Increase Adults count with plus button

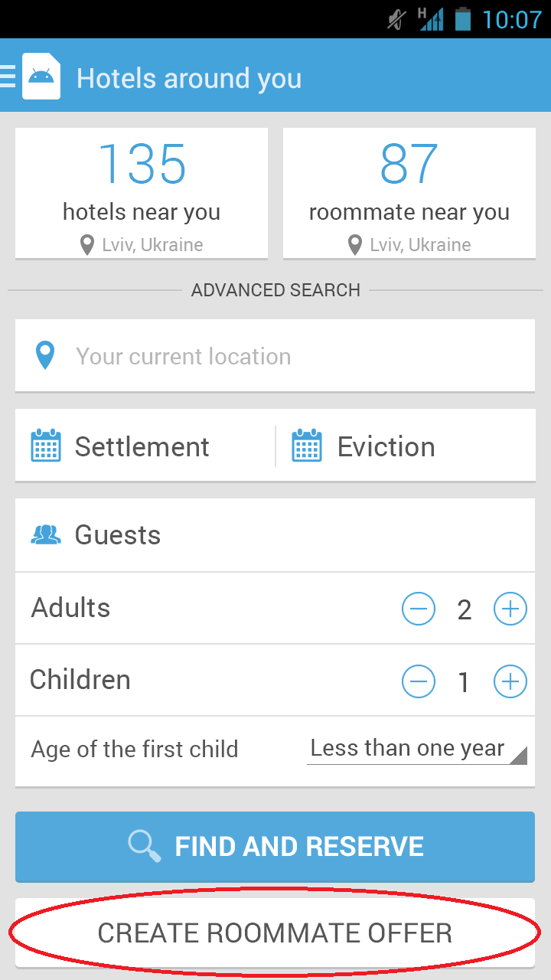pos(510,609)
